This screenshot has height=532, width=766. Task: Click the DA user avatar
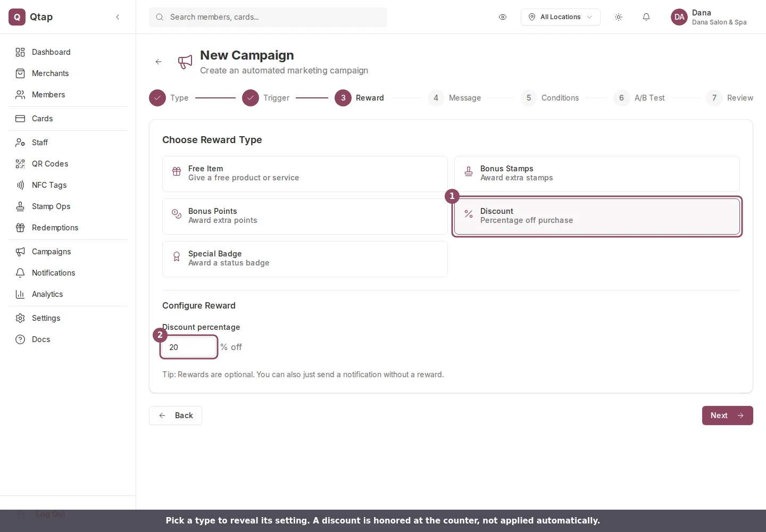(679, 17)
